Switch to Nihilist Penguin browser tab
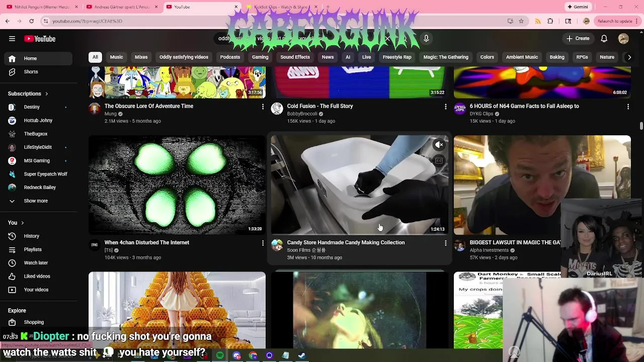 pyautogui.click(x=41, y=7)
